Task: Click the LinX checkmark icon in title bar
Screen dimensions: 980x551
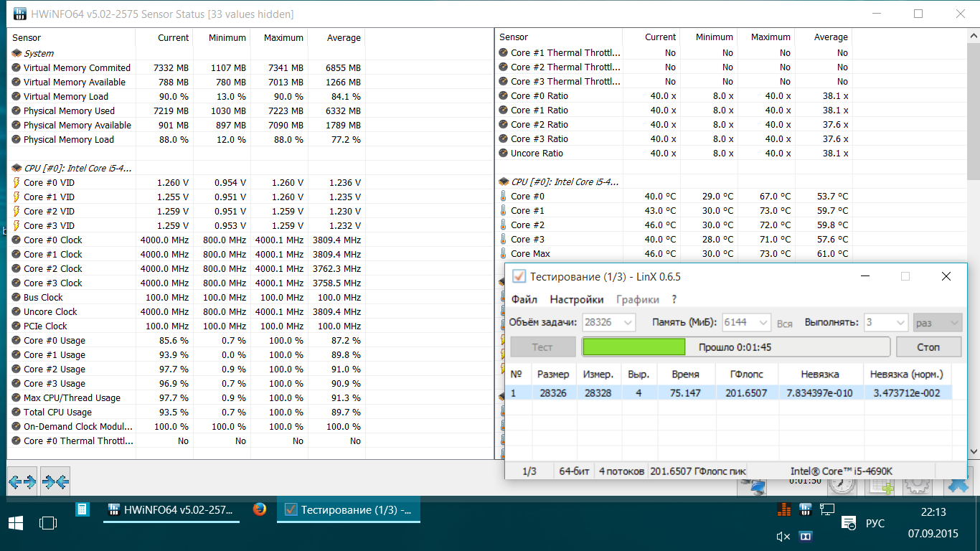Action: [519, 276]
